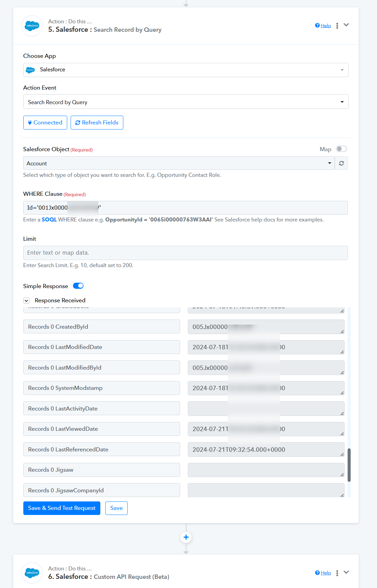Open the Salesforce Object Account dropdown
This screenshot has height=588, width=377.
(179, 163)
